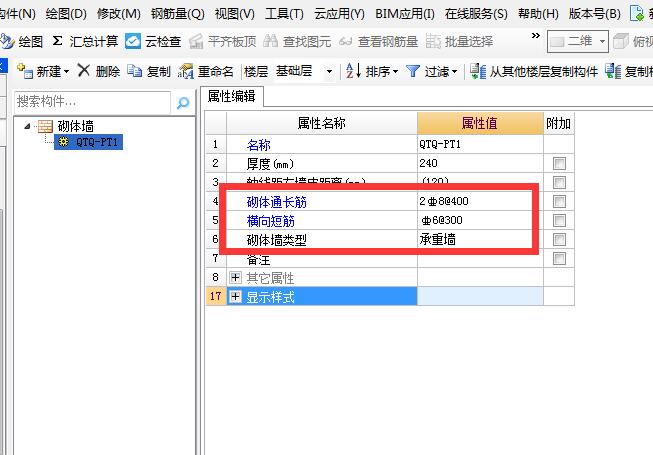Click the 附加 column header
653x455 pixels.
559,123
